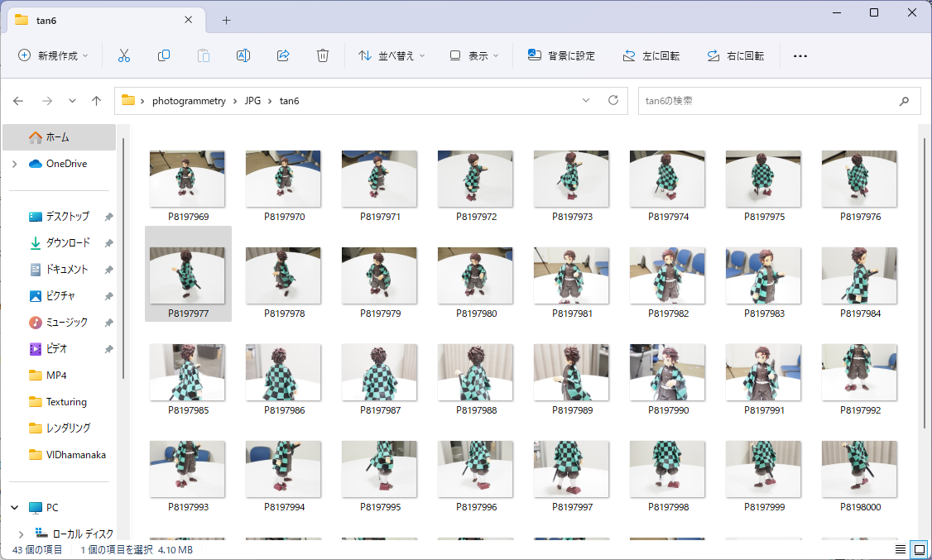Unpin ミュージック via its pin icon
Screen dimensions: 932x560
click(108, 323)
